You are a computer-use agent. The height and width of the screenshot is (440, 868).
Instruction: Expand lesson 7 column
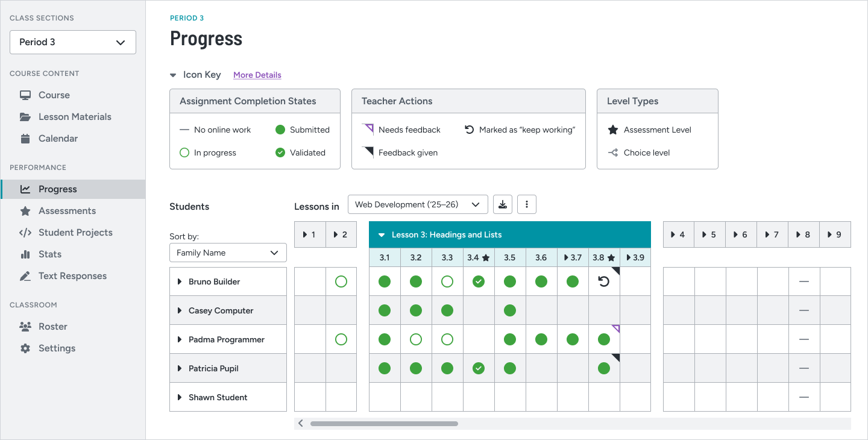[x=773, y=234]
